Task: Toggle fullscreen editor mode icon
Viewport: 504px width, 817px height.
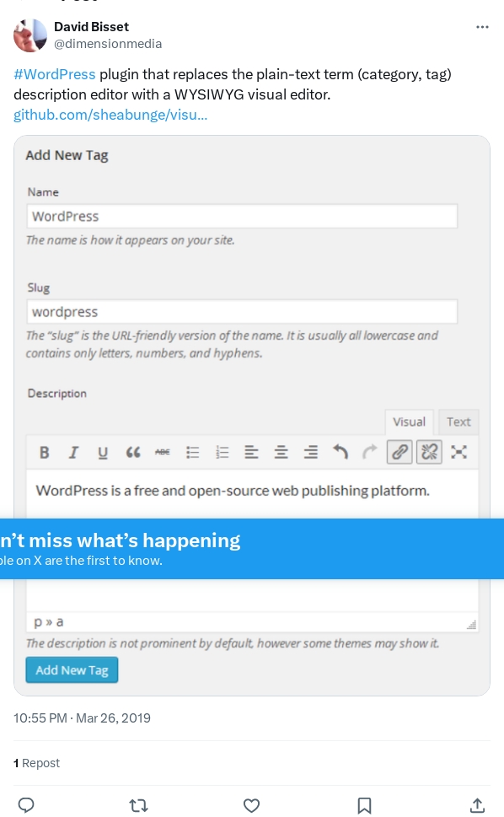Action: click(458, 452)
